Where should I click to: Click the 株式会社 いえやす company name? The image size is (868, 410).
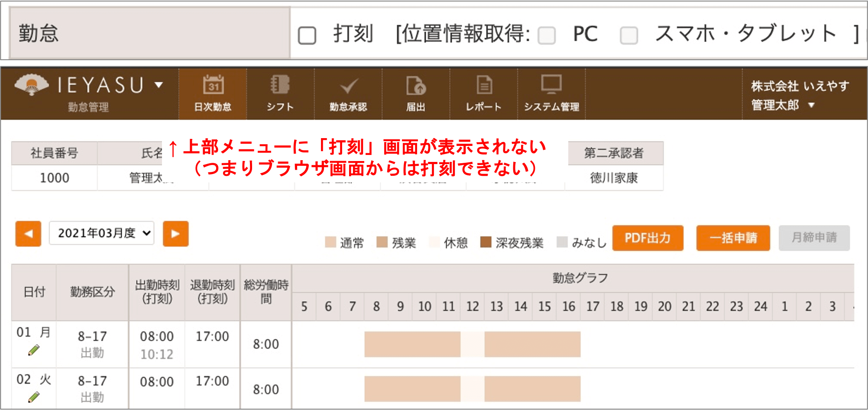tap(800, 86)
